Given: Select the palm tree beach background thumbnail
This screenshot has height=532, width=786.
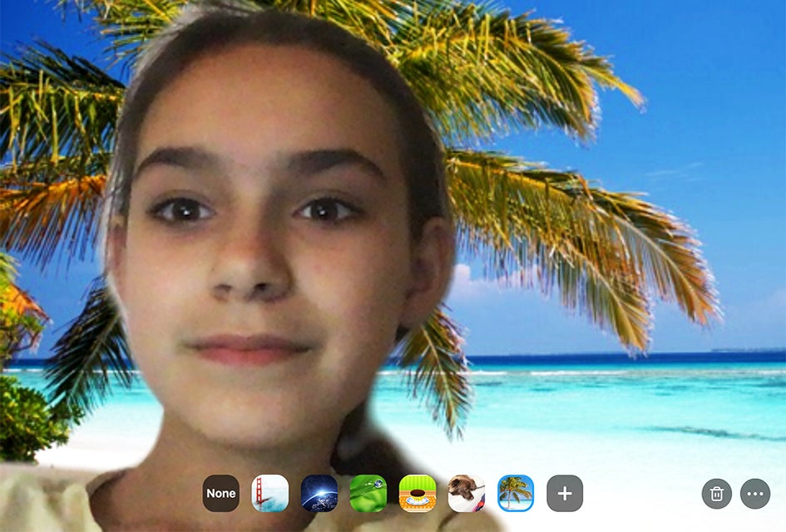Looking at the screenshot, I should pos(516,493).
